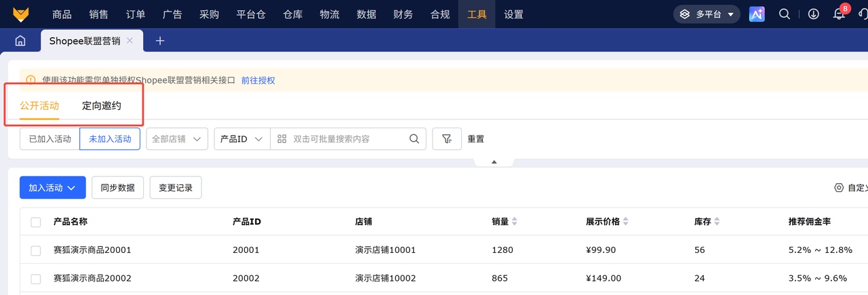Image resolution: width=868 pixels, height=295 pixels.
Task: Click commission rate 5.2% ~ 12.8%
Action: pos(821,250)
